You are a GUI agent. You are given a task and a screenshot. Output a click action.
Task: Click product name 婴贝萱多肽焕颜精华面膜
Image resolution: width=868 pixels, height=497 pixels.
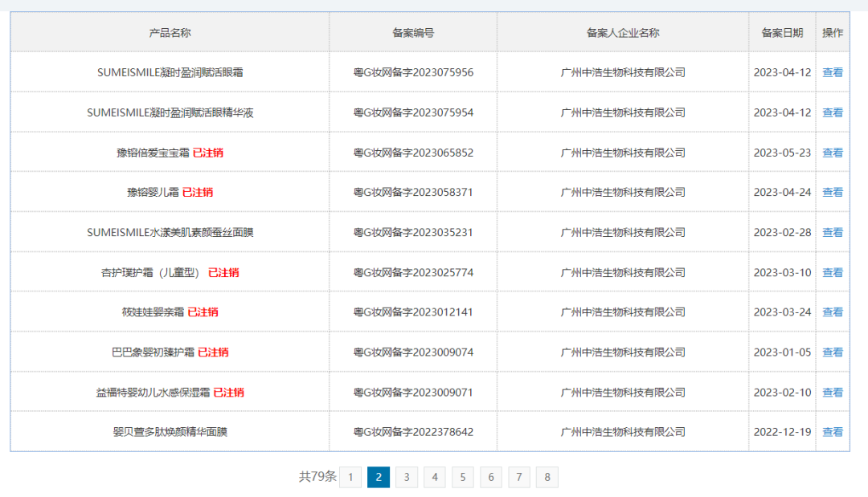pyautogui.click(x=170, y=432)
